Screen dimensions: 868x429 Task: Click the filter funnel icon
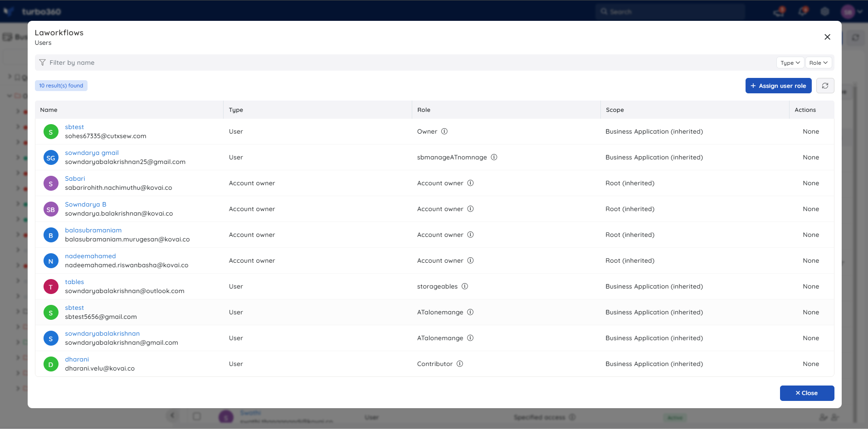coord(42,63)
